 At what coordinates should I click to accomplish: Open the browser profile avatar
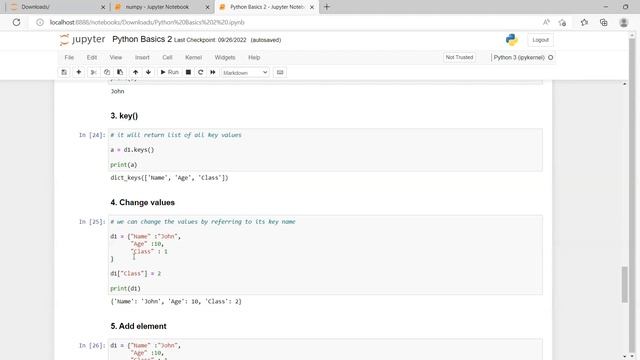(624, 22)
